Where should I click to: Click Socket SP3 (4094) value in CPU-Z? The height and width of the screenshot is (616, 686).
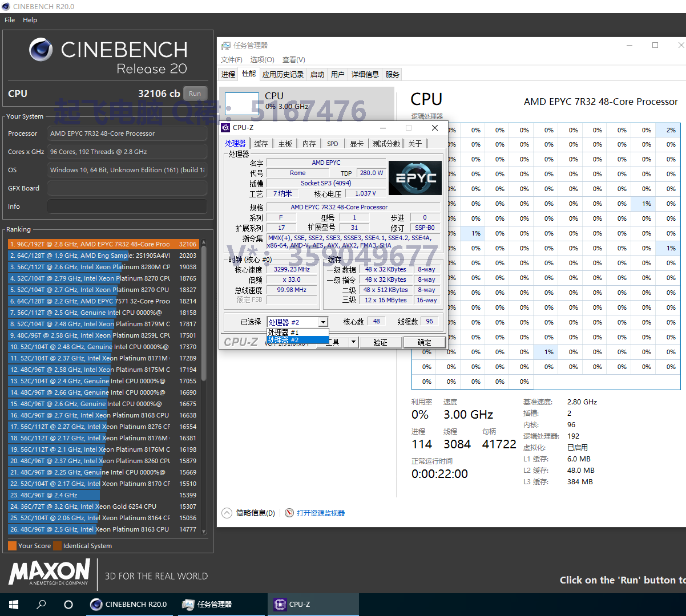pos(326,183)
